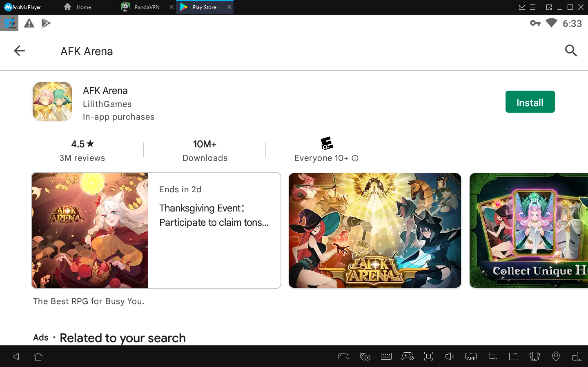Image resolution: width=588 pixels, height=367 pixels.
Task: Open the gamepad keymapping tool
Action: 407,356
